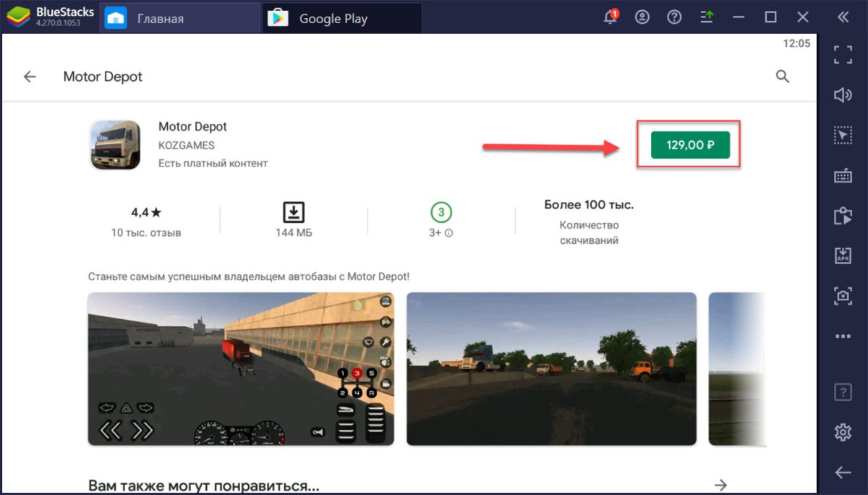
Task: Click the 3+ age rating info
Action: point(441,233)
